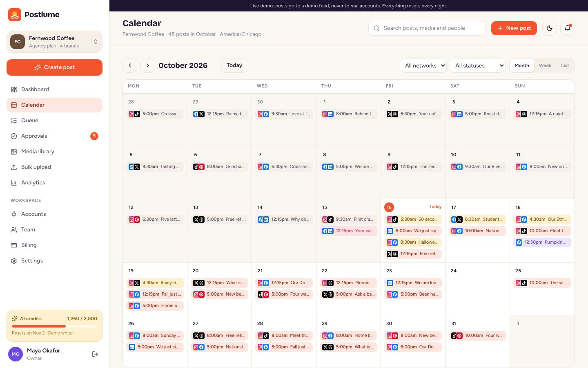The image size is (588, 368).
Task: Expand the Fernwood Coffee workspace switcher
Action: [x=54, y=42]
